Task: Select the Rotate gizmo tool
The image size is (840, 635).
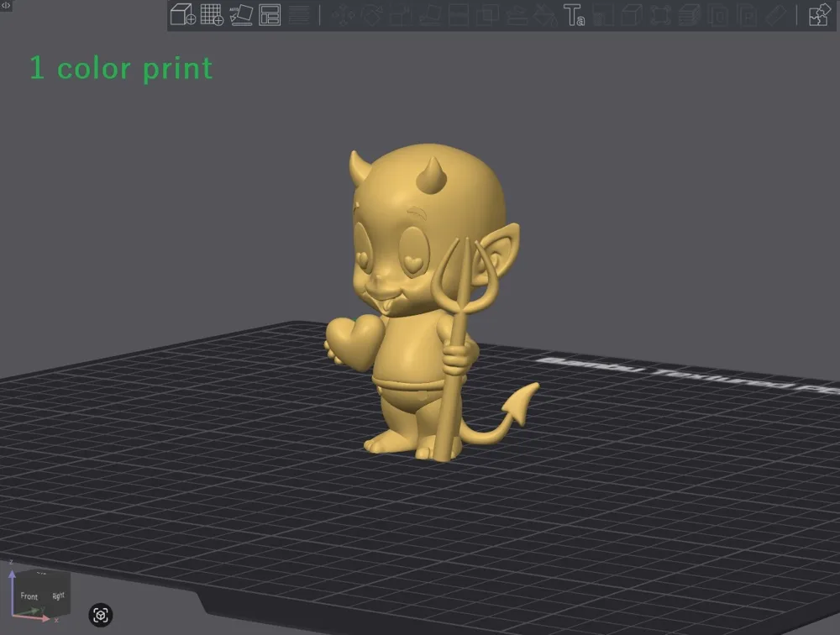Action: click(372, 14)
